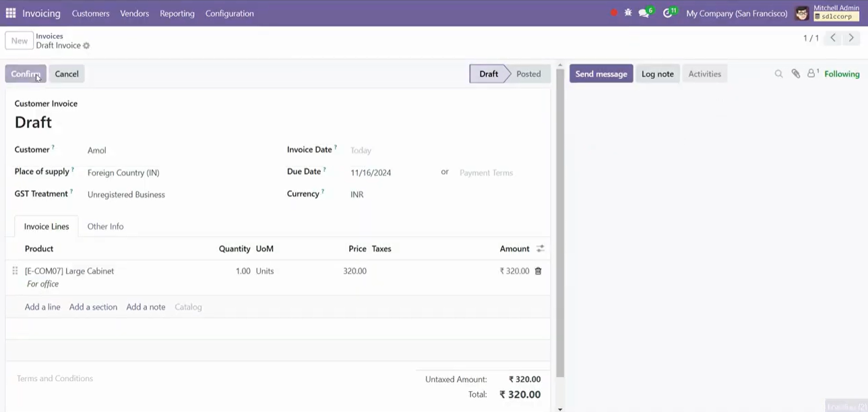Open the apps grid menu icon
This screenshot has width=868, height=412.
coord(11,13)
